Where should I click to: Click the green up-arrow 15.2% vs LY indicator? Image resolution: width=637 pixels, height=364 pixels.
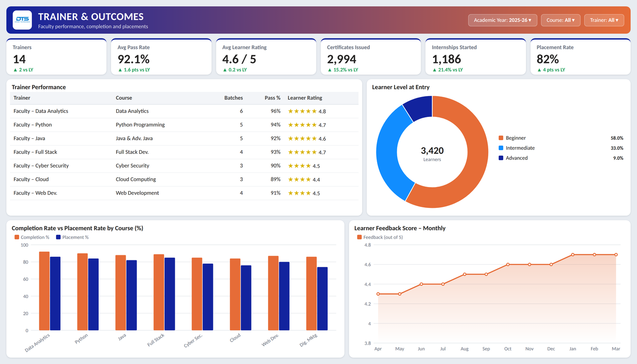click(x=343, y=70)
